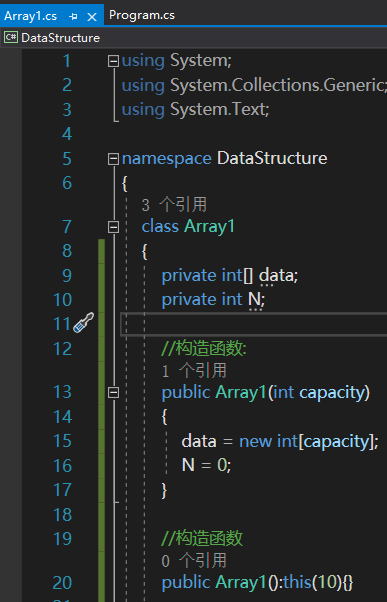
Task: Click line number 20 in the margin
Action: coord(62,583)
